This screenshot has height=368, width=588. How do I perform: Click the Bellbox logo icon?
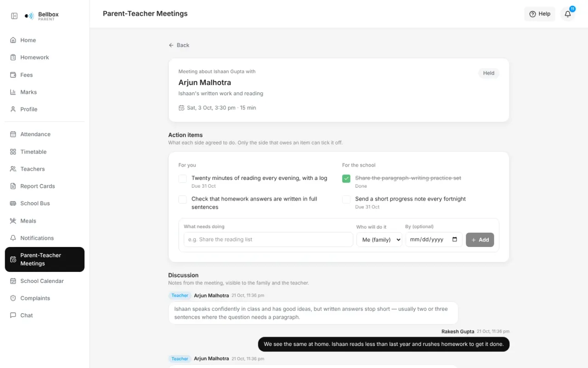tap(29, 16)
